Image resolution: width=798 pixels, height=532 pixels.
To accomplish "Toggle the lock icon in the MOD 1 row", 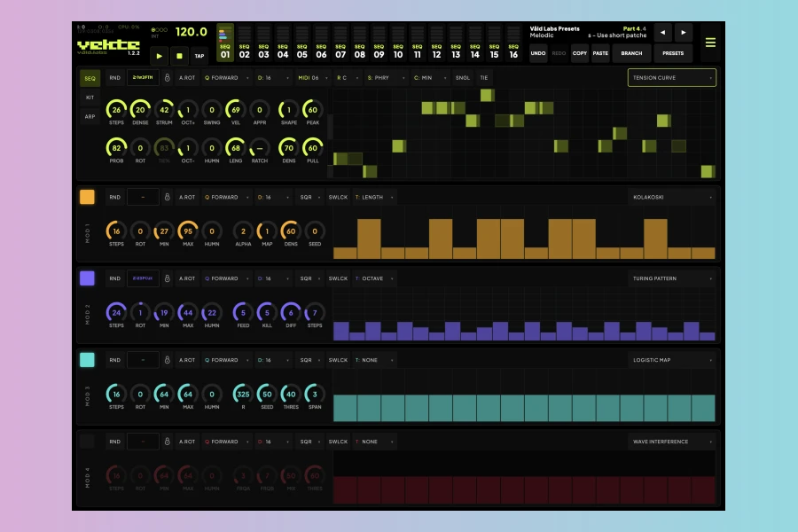I will (x=167, y=197).
